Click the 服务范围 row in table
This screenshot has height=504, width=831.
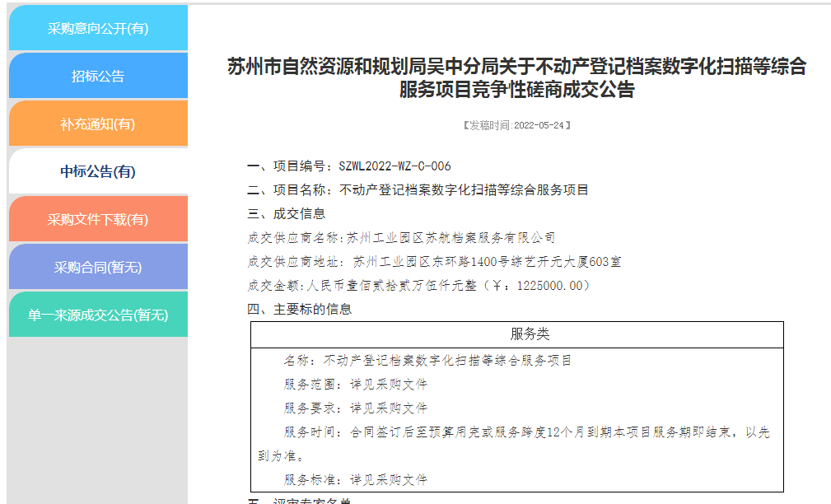356,385
